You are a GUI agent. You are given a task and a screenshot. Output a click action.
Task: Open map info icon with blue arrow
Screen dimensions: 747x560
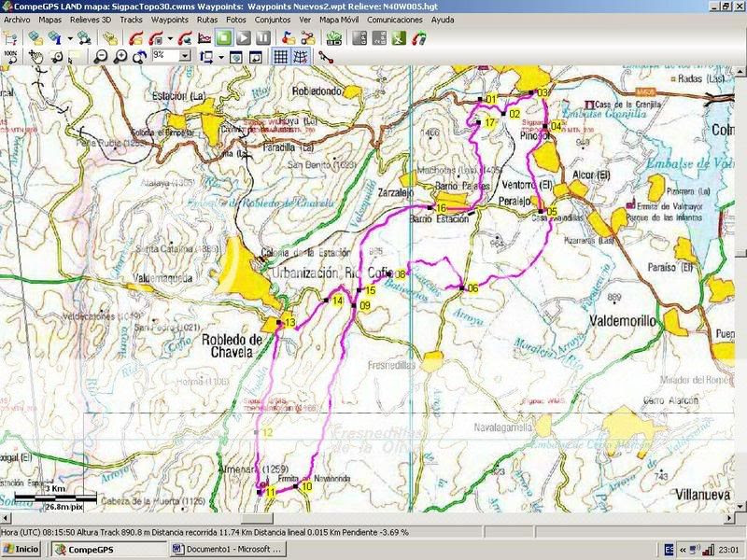[55, 38]
